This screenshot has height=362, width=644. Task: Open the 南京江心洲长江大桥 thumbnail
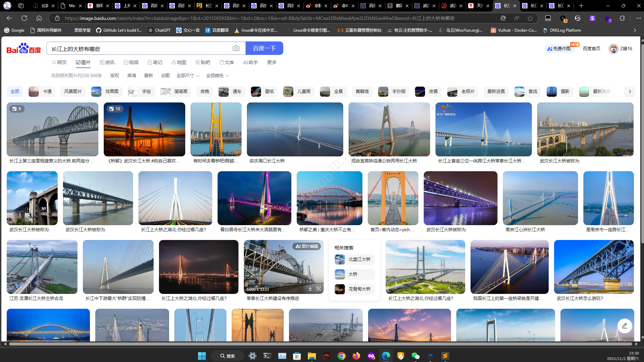pyautogui.click(x=540, y=198)
